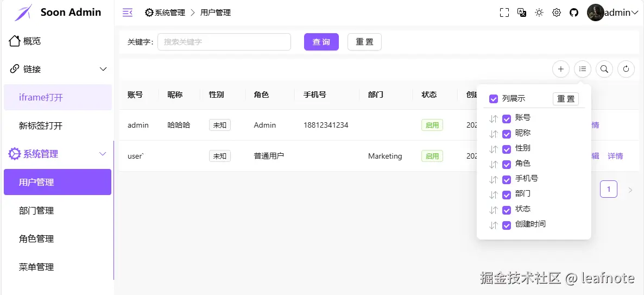
Task: Click the refresh table icon
Action: (x=626, y=69)
